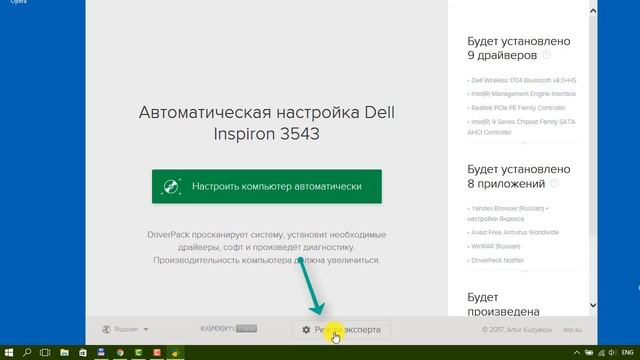Click the volume tray icon
The height and width of the screenshot is (360, 640).
click(x=612, y=353)
